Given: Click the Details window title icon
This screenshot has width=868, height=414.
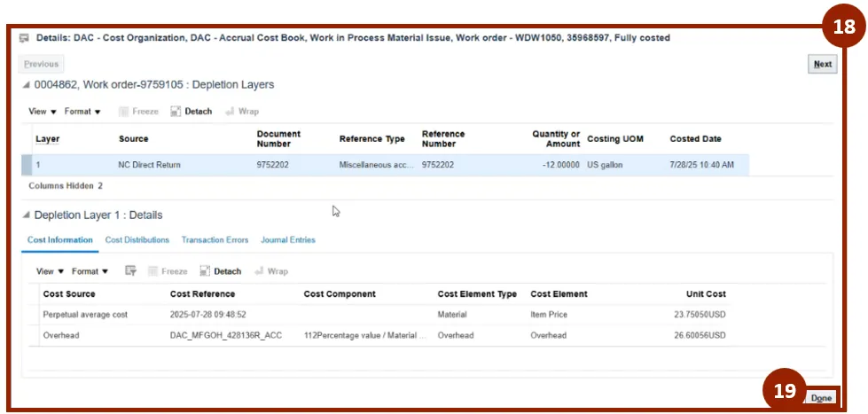Looking at the screenshot, I should [24, 39].
